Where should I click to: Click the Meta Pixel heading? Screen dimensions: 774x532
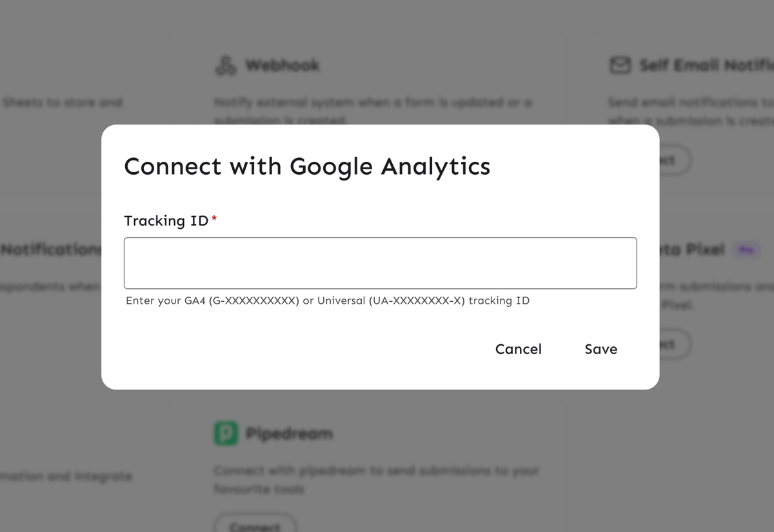[692, 250]
